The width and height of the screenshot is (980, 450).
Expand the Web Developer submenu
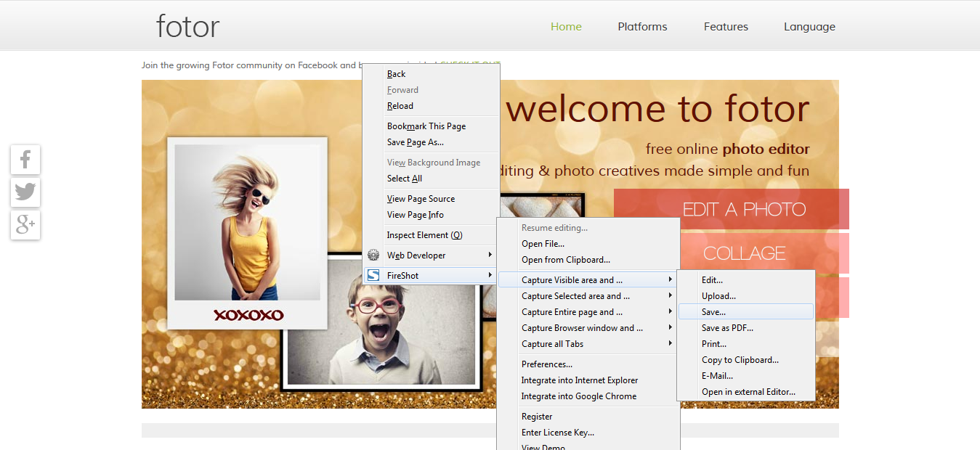pyautogui.click(x=431, y=255)
